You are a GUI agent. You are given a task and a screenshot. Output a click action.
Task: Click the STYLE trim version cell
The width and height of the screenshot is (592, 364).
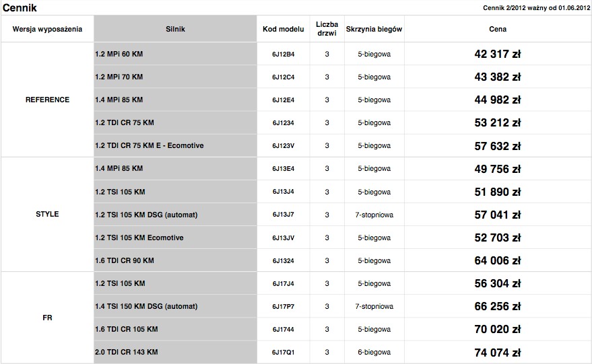pyautogui.click(x=47, y=214)
